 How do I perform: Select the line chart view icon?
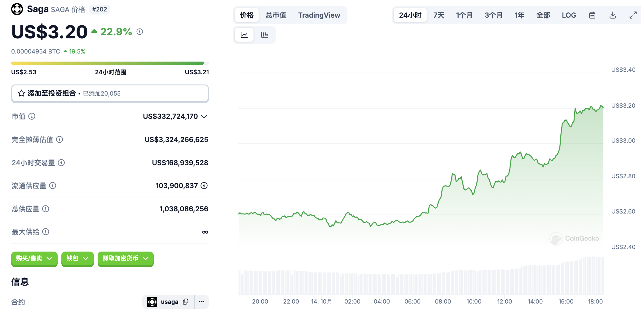[x=244, y=35]
